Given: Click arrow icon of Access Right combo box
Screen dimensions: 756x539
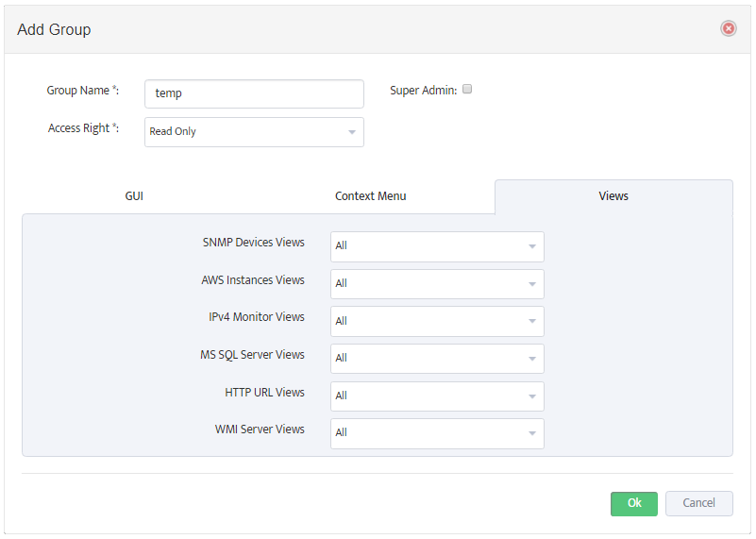Looking at the screenshot, I should pos(352,132).
